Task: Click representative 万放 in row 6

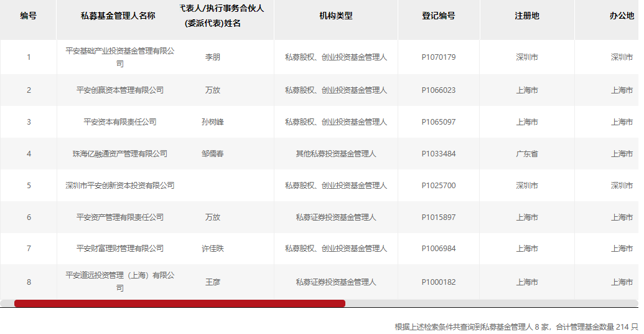Action: click(213, 217)
